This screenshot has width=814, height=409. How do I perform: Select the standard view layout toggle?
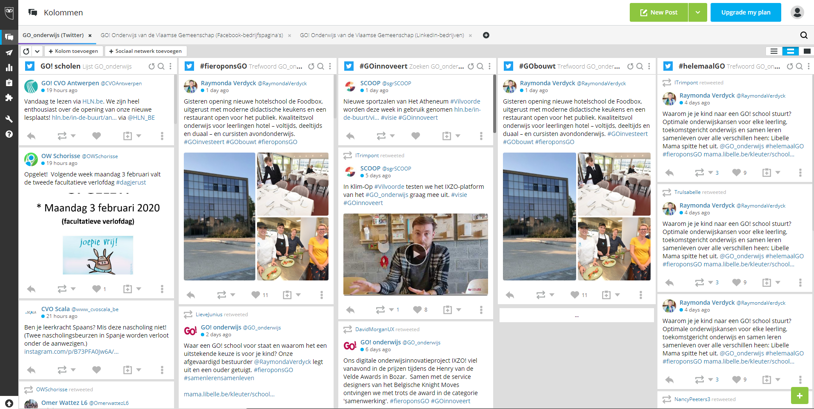point(790,51)
